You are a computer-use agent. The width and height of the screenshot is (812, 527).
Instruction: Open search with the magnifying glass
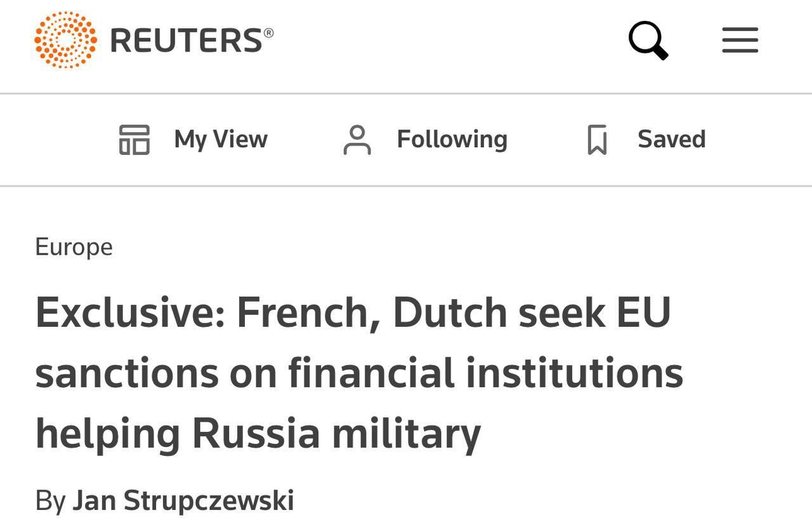coord(648,40)
